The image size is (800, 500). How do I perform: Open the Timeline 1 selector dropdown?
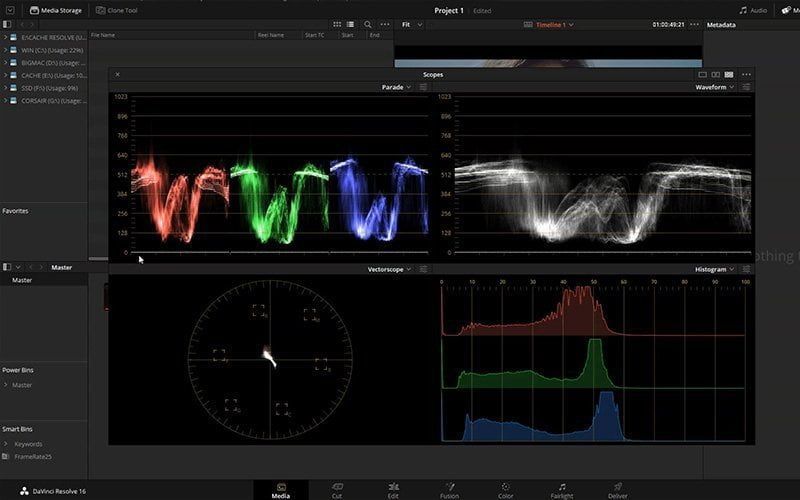click(549, 24)
